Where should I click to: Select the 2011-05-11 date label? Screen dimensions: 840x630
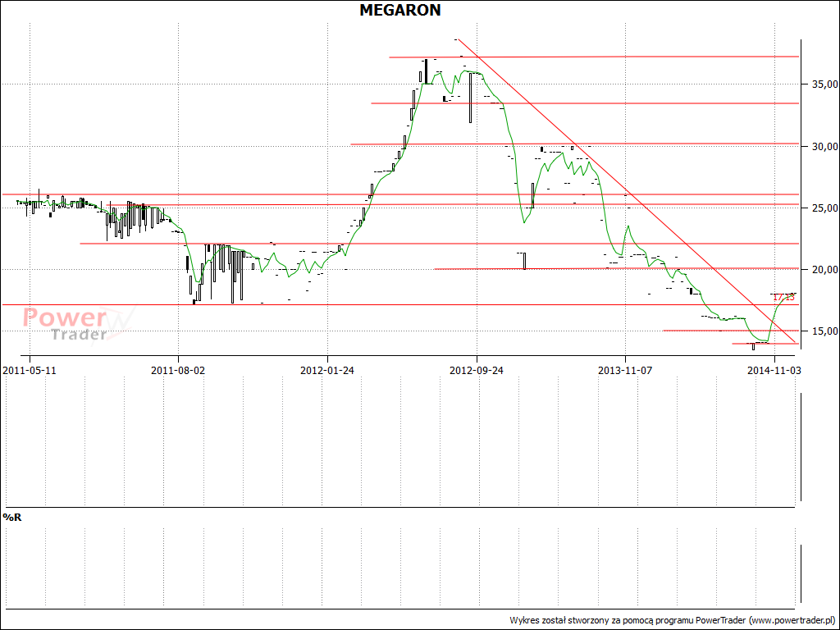(30, 370)
